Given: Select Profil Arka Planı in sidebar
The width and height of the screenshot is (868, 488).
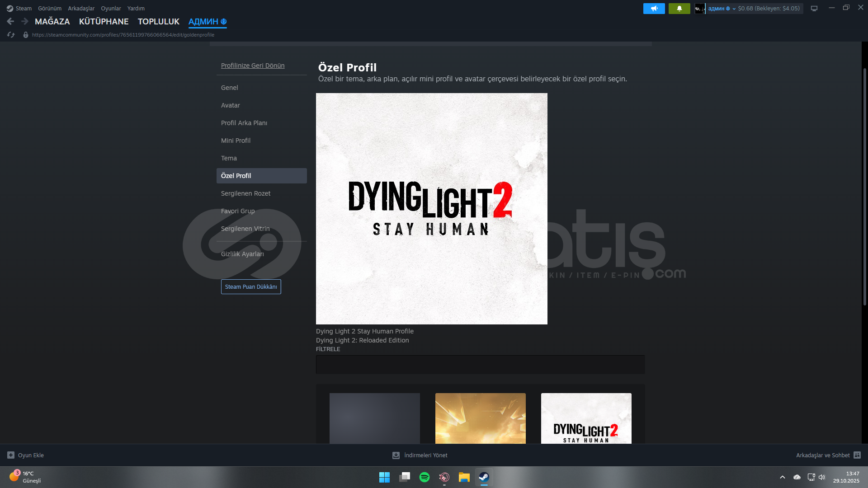Looking at the screenshot, I should point(244,123).
